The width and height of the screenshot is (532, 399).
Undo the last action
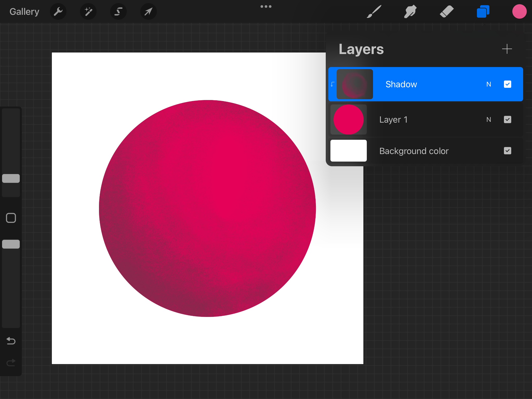tap(11, 341)
